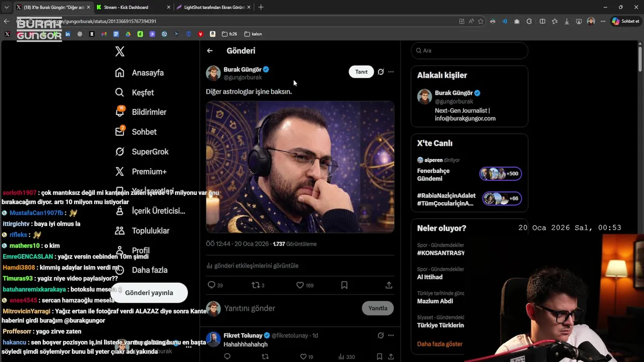Click the repost icon showing 3 reposts
644x362 pixels.
click(256, 285)
